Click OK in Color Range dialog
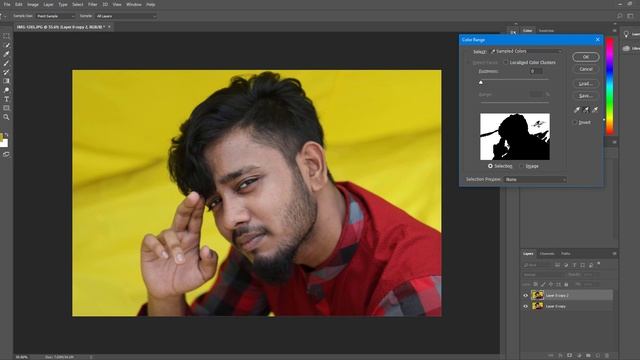This screenshot has height=360, width=640. click(586, 57)
